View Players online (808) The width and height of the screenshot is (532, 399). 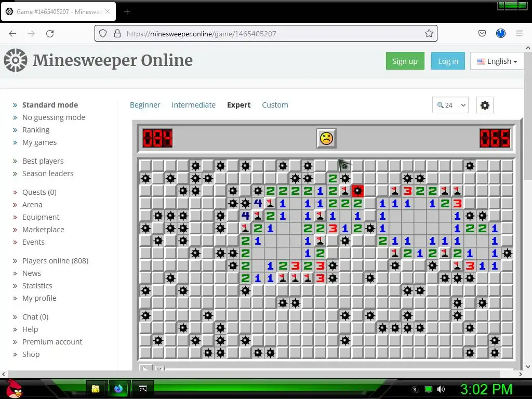[x=55, y=261]
